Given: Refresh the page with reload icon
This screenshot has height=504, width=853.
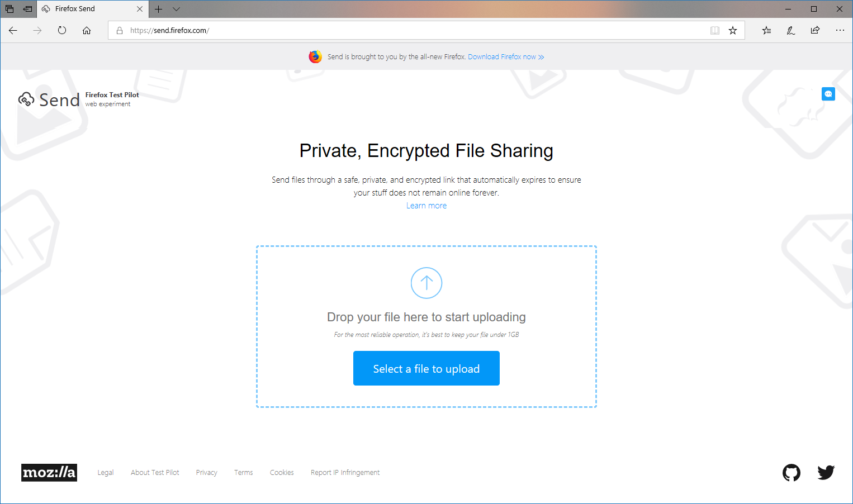Looking at the screenshot, I should (x=62, y=30).
